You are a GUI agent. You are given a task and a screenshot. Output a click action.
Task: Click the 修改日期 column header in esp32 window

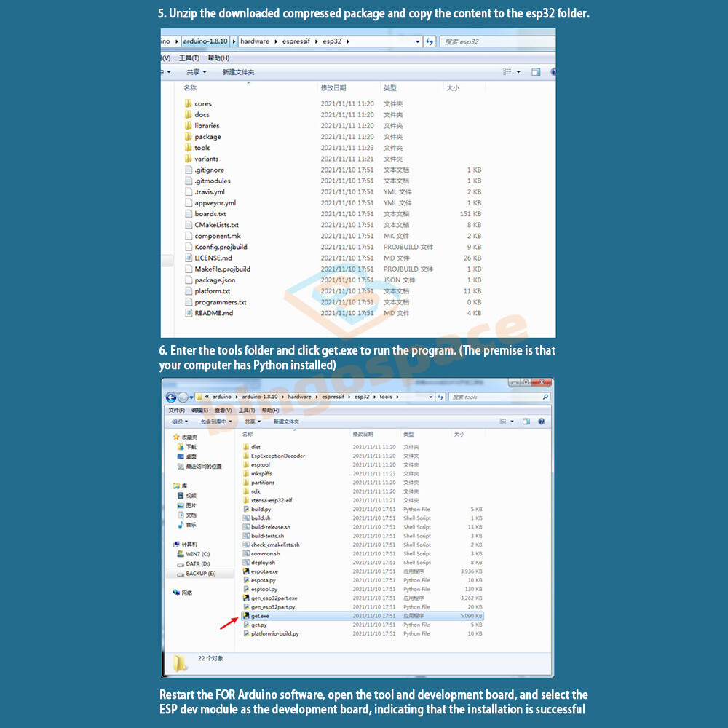(x=333, y=88)
